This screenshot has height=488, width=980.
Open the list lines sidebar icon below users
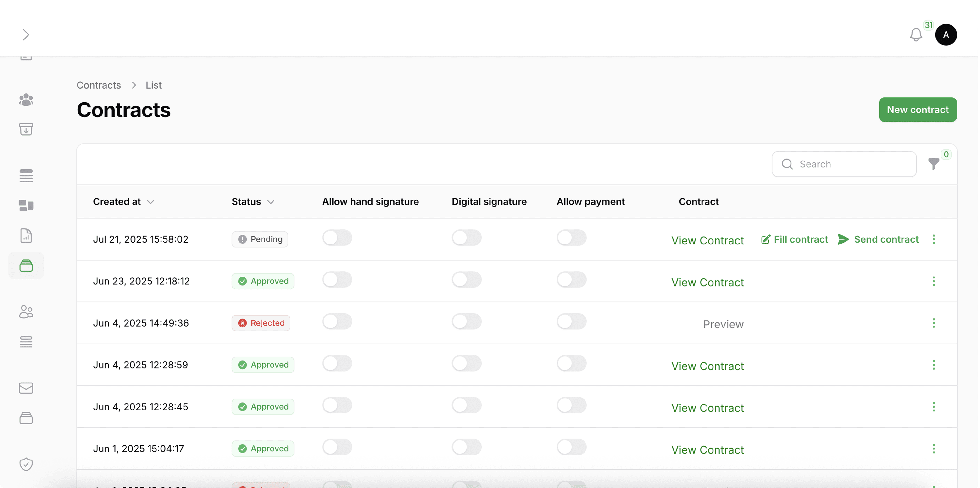click(x=26, y=342)
